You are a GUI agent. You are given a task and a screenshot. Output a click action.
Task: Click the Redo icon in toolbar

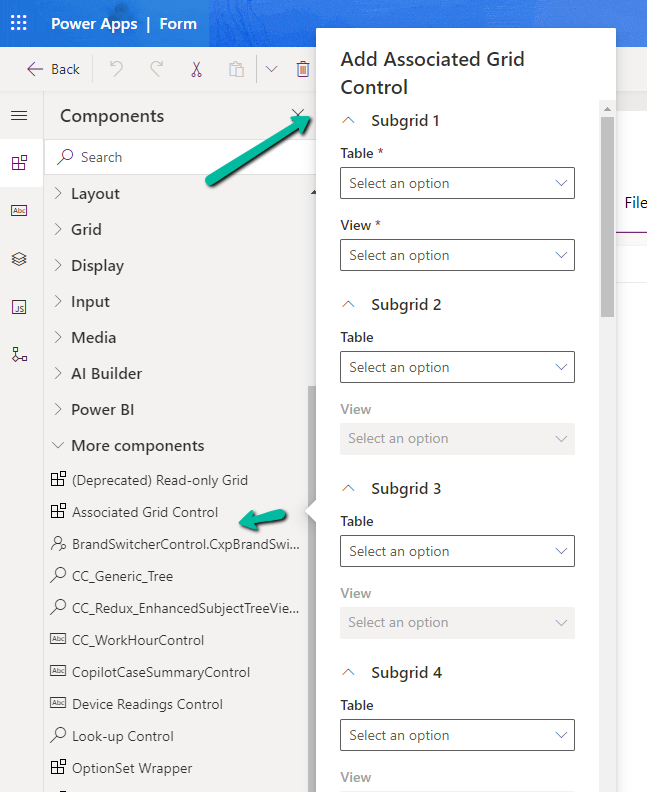click(156, 69)
